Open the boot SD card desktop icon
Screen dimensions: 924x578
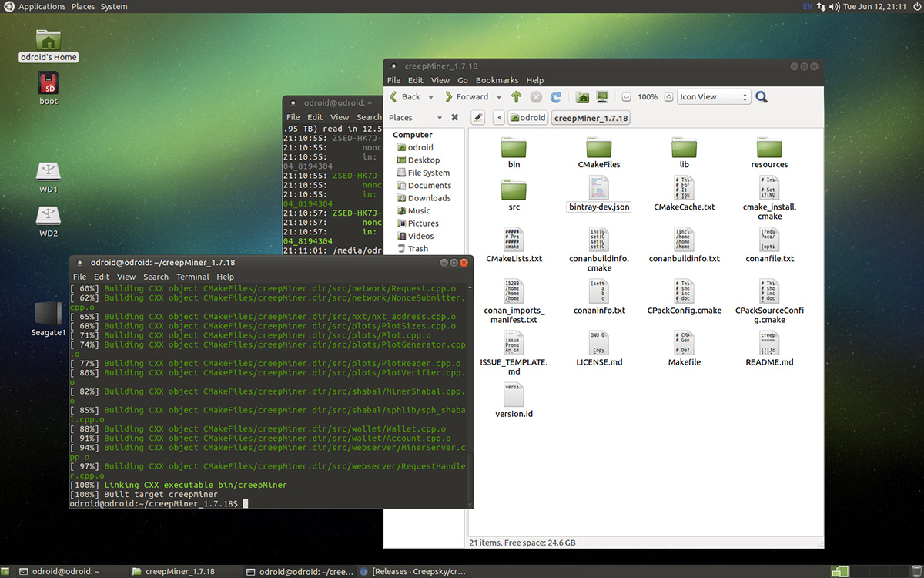pos(49,89)
